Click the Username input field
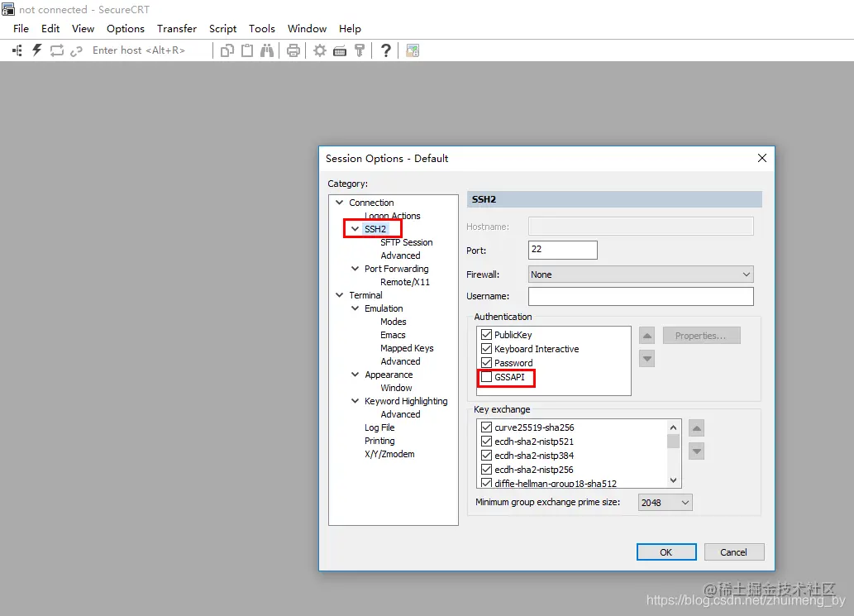 (641, 296)
